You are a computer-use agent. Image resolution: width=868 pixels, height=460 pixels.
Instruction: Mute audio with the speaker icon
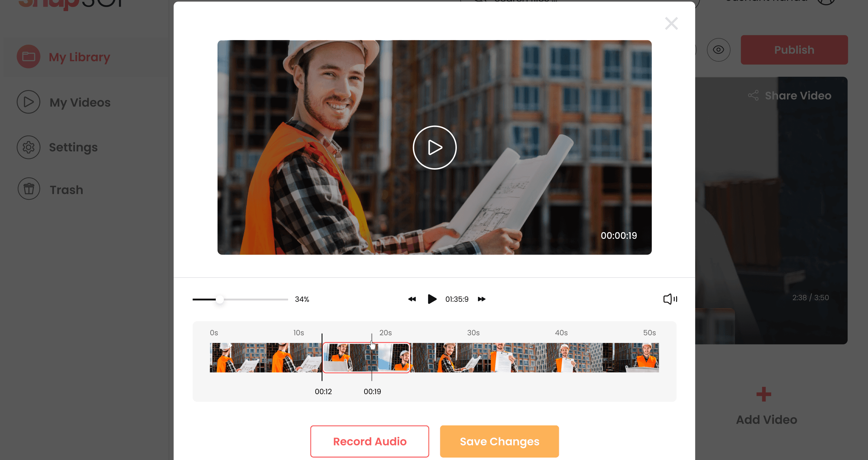pos(670,299)
